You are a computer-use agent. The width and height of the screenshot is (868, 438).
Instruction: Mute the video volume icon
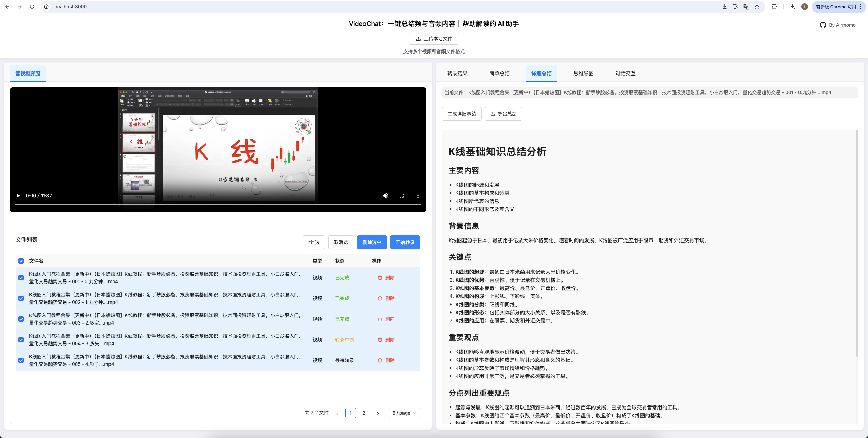[x=386, y=196]
